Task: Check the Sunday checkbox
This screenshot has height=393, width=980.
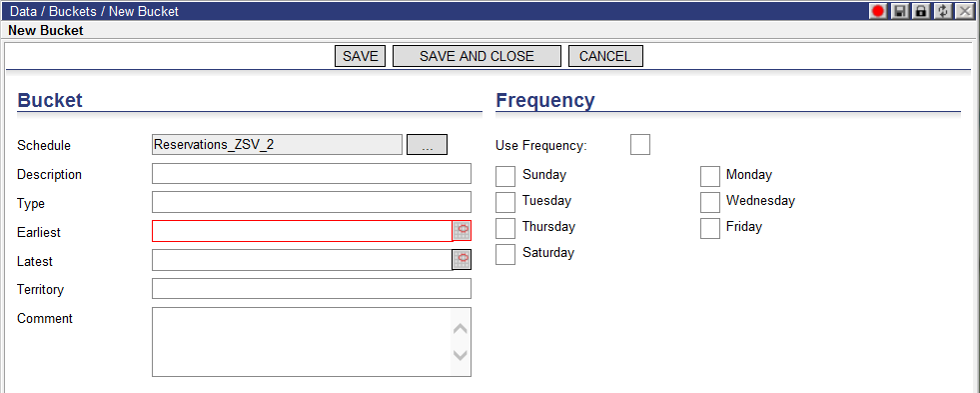Action: [x=505, y=176]
